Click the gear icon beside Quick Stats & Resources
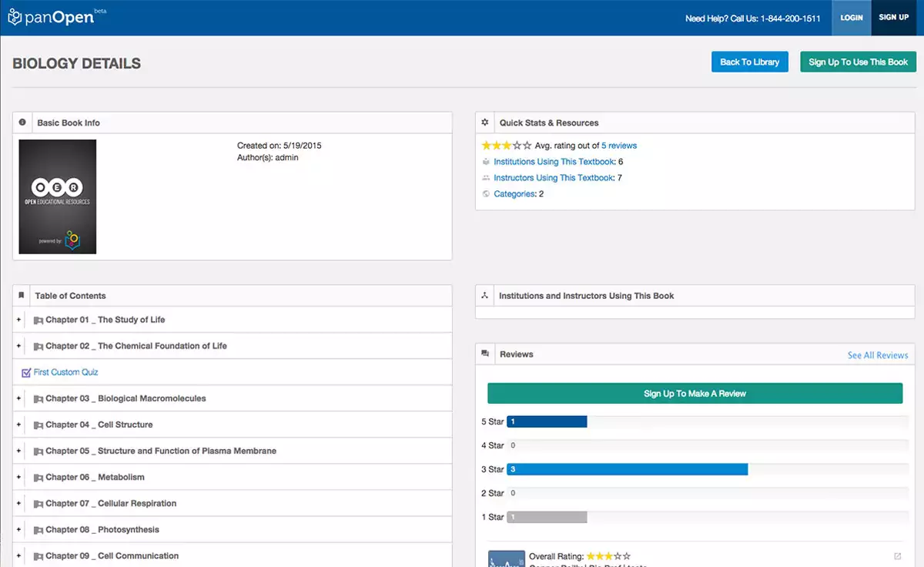Image resolution: width=924 pixels, height=567 pixels. (485, 122)
